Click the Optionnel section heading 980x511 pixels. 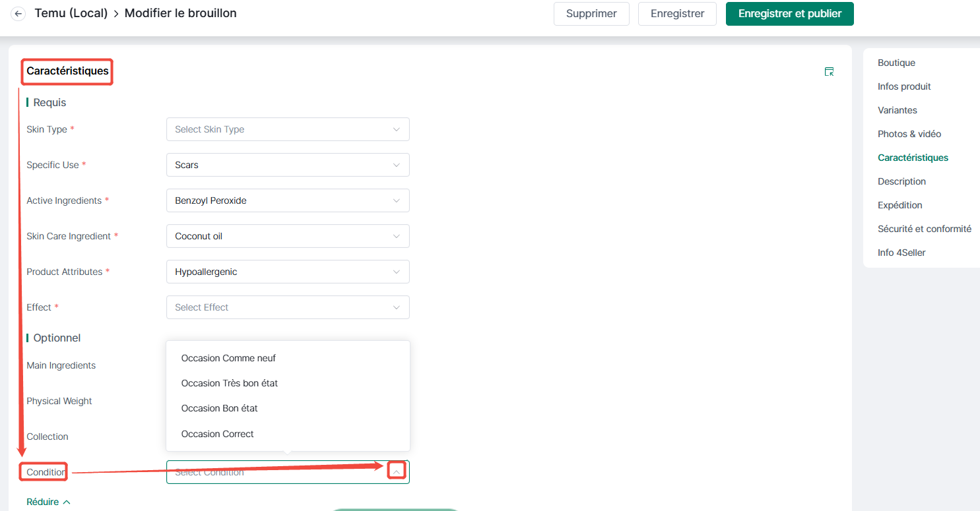click(x=57, y=338)
